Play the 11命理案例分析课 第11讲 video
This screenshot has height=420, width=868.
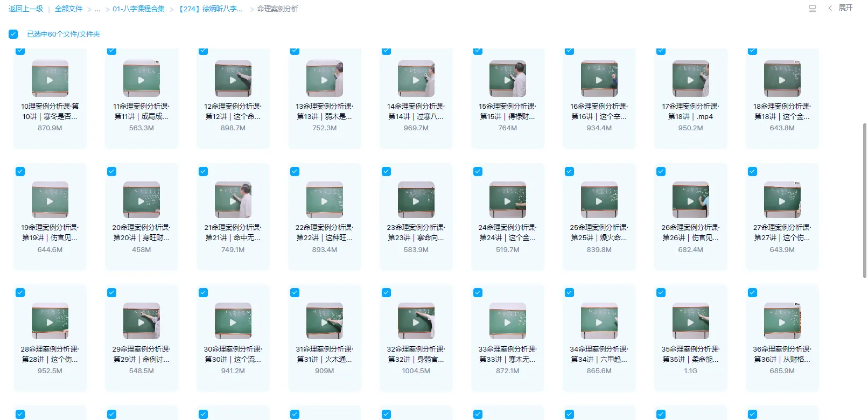[141, 80]
